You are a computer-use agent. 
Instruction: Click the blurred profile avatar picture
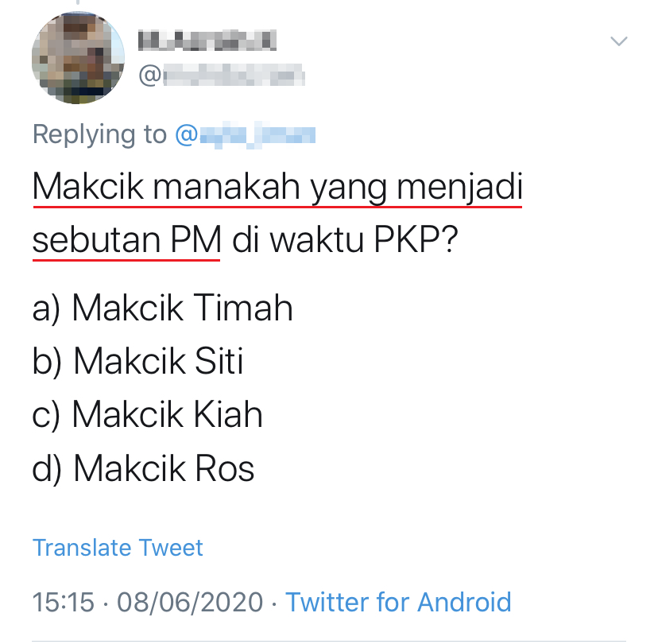(78, 57)
